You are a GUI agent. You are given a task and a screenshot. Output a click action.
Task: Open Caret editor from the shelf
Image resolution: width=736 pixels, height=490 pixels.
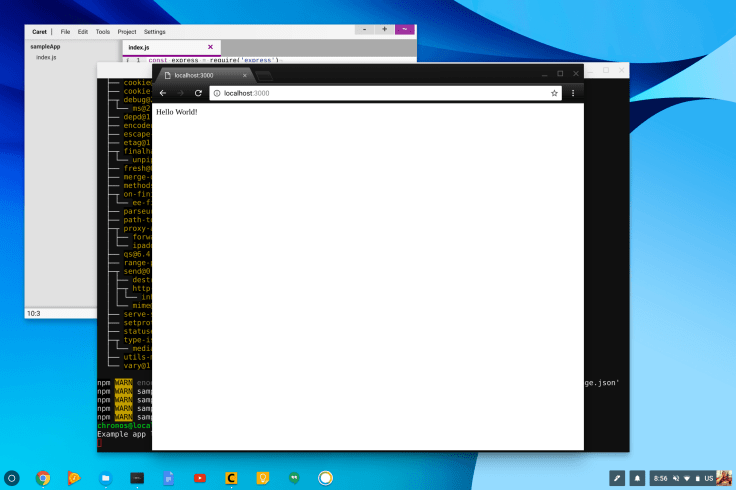(231, 478)
